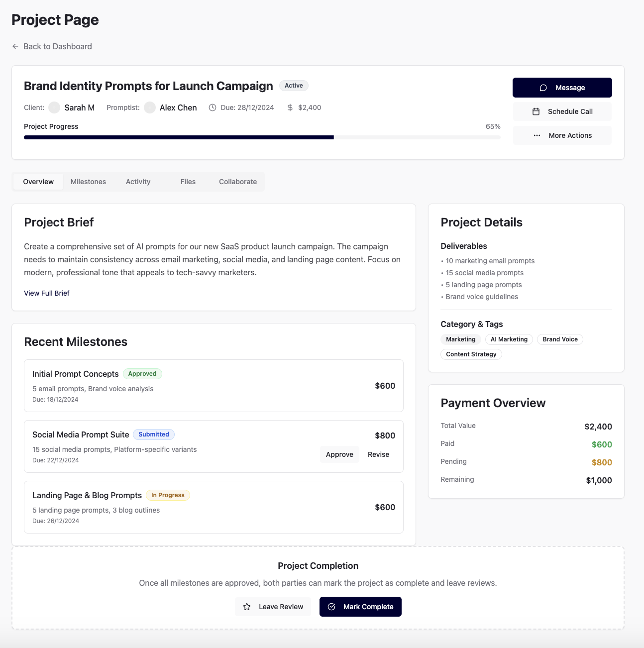Switch to the Milestones tab
The image size is (644, 648).
(88, 182)
